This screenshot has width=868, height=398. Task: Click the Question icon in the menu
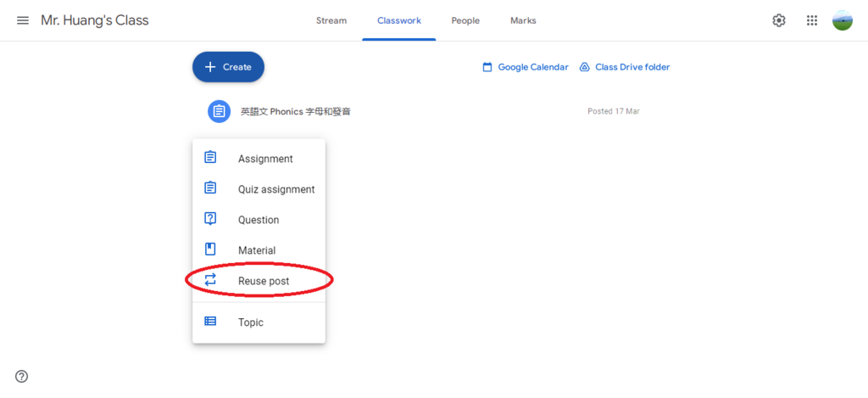(210, 219)
